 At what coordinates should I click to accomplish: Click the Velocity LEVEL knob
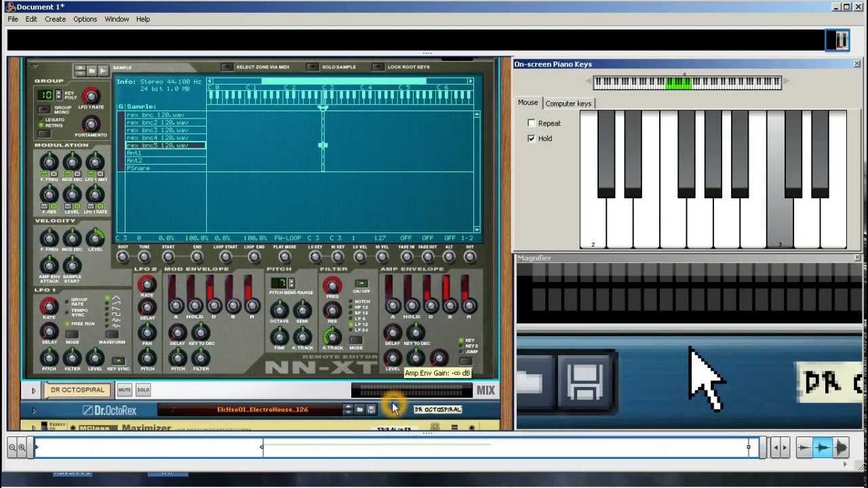[95, 237]
